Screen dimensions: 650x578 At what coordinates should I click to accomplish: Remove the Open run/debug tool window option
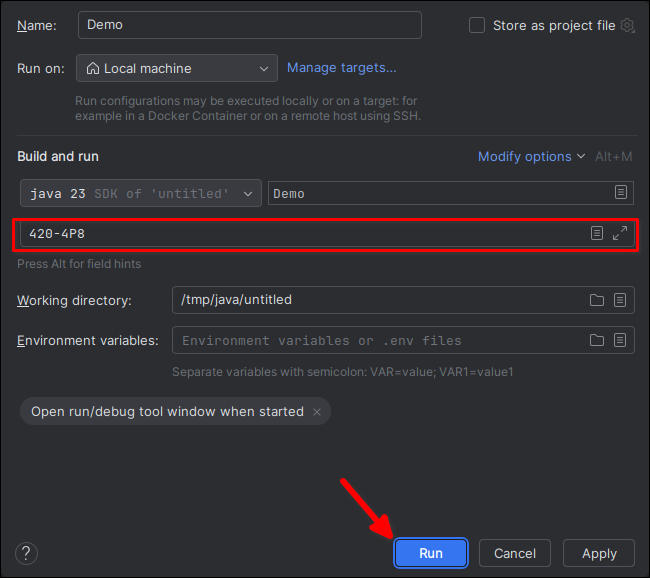(x=317, y=412)
